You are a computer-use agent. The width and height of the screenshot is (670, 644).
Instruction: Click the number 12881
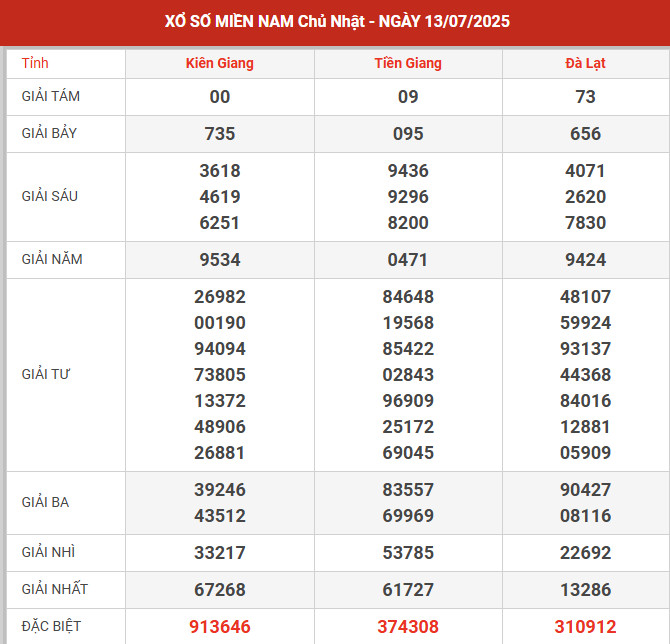[x=585, y=427]
